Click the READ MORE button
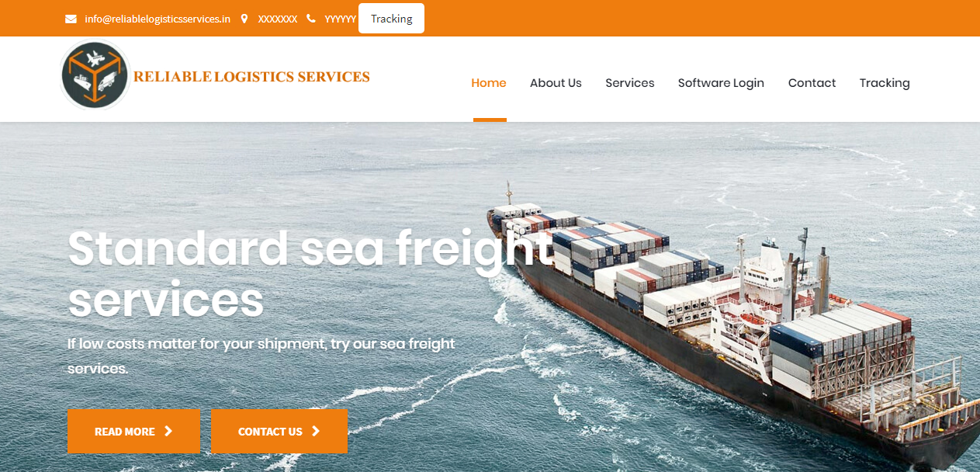This screenshot has width=980, height=472. tap(133, 431)
